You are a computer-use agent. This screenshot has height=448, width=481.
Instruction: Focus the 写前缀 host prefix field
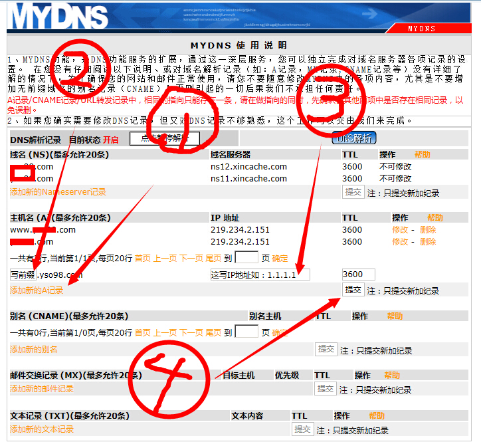point(23,275)
